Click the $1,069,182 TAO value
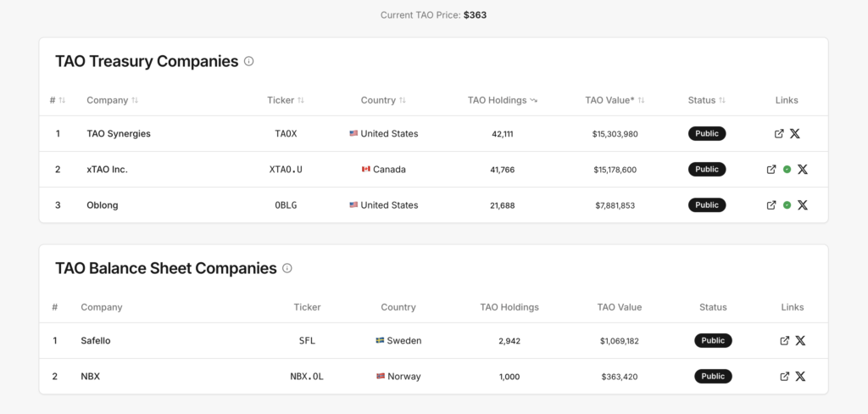The width and height of the screenshot is (868, 414). click(x=620, y=341)
